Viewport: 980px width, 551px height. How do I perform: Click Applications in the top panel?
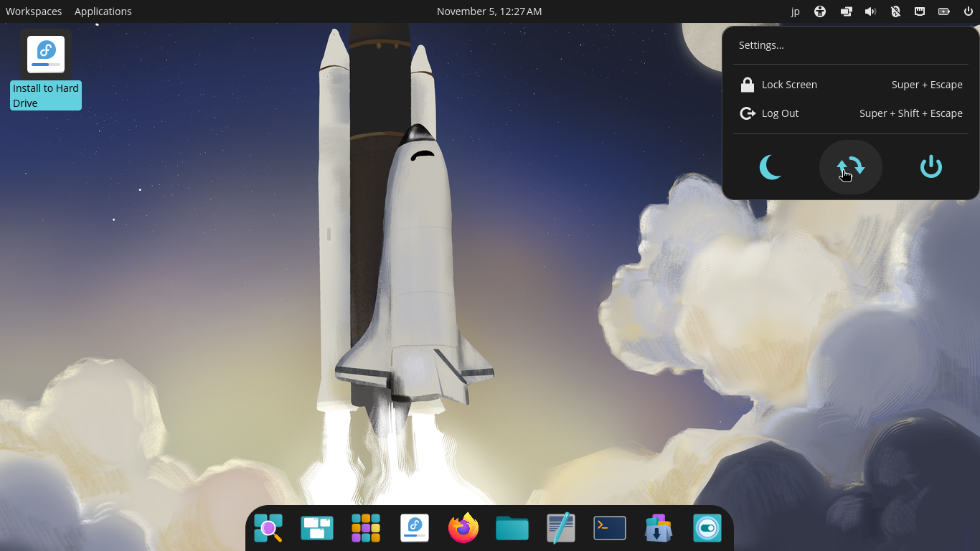click(x=103, y=11)
